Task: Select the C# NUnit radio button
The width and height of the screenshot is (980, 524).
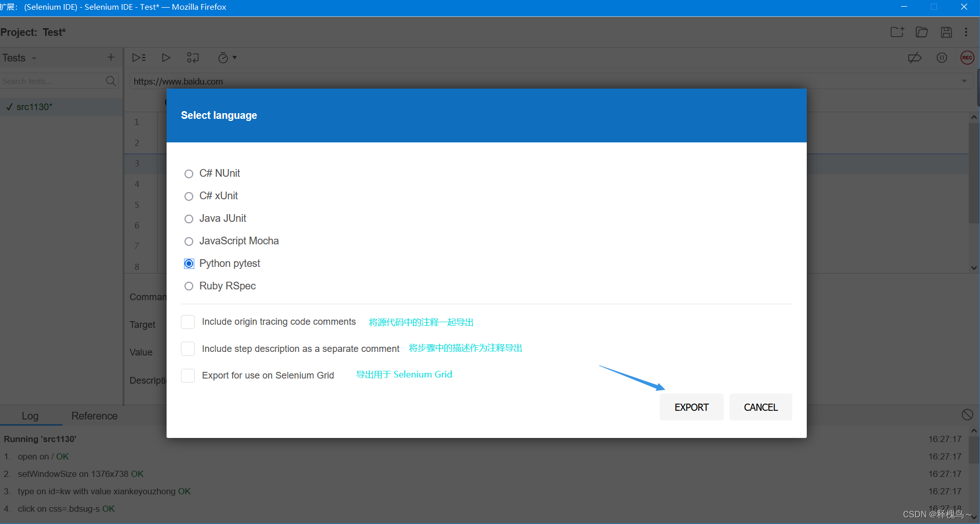Action: tap(189, 174)
